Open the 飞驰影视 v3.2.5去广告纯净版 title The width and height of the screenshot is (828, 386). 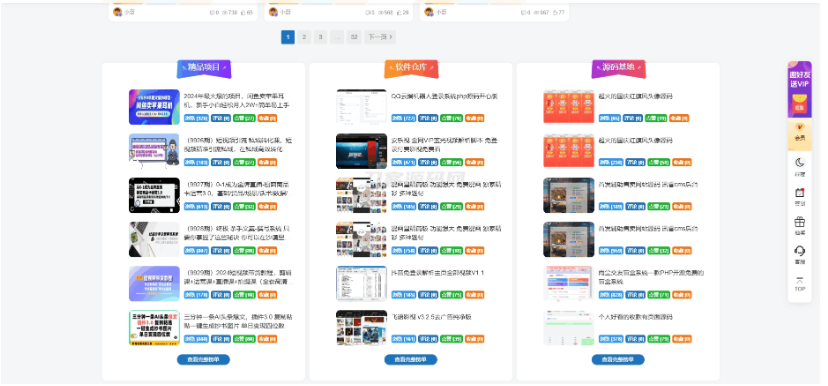click(x=431, y=317)
